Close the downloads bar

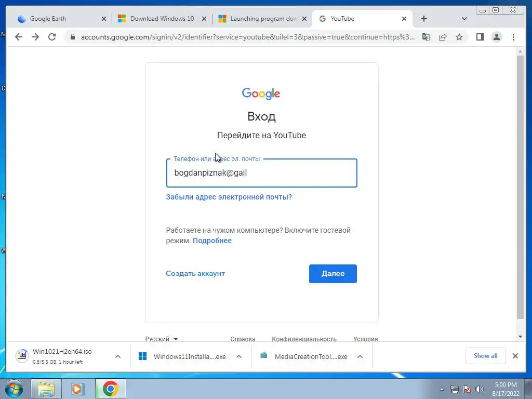pyautogui.click(x=515, y=356)
